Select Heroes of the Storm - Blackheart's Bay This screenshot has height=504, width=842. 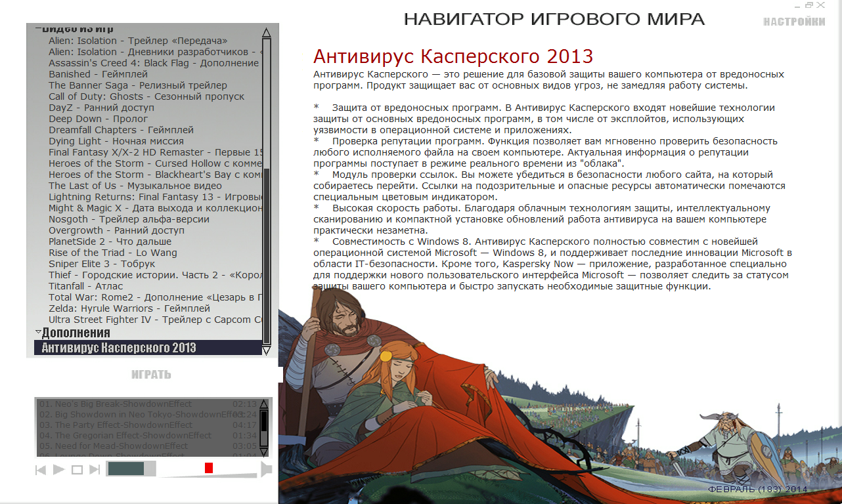pos(156,175)
